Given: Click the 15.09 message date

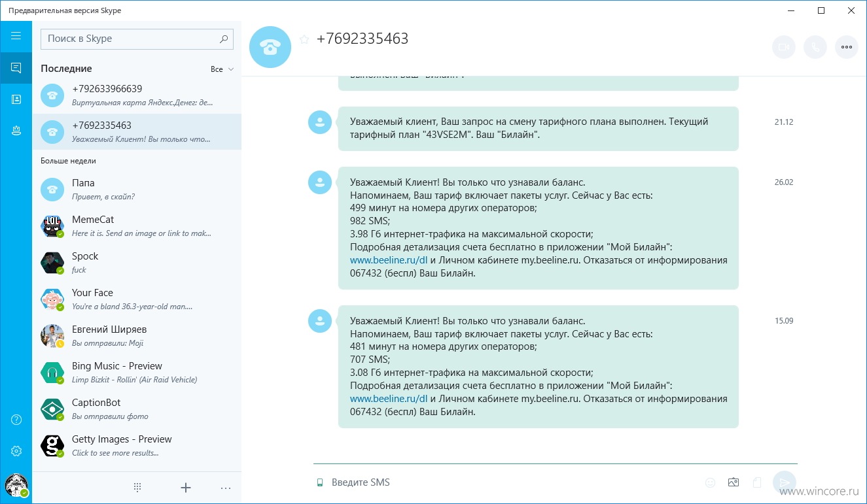Looking at the screenshot, I should 783,321.
